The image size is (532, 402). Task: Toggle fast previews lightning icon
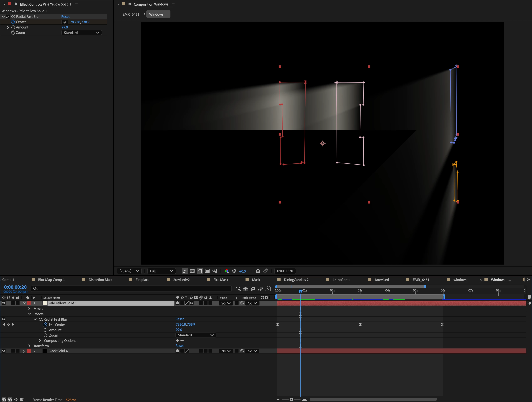coord(185,271)
